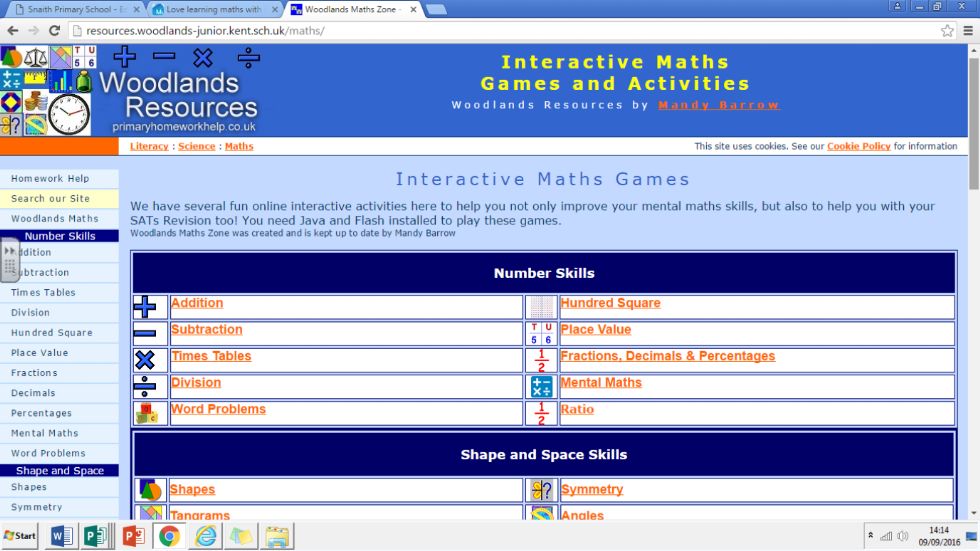Click the half fraction icon beside Fractions, Decimals

[541, 360]
